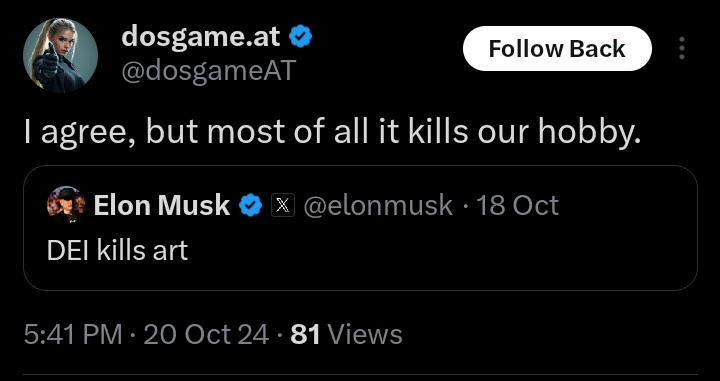Click the 20 Oct 24 post date

click(206, 334)
